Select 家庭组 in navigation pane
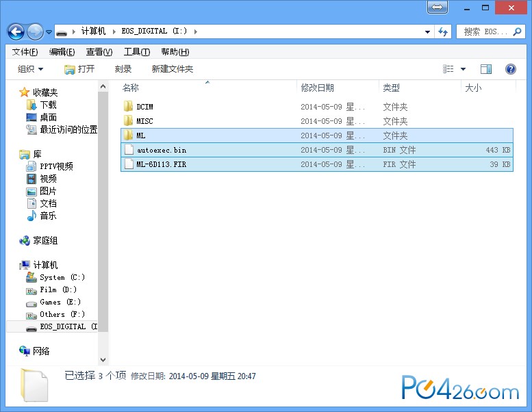Screen dimensions: 532x412 tap(45, 241)
